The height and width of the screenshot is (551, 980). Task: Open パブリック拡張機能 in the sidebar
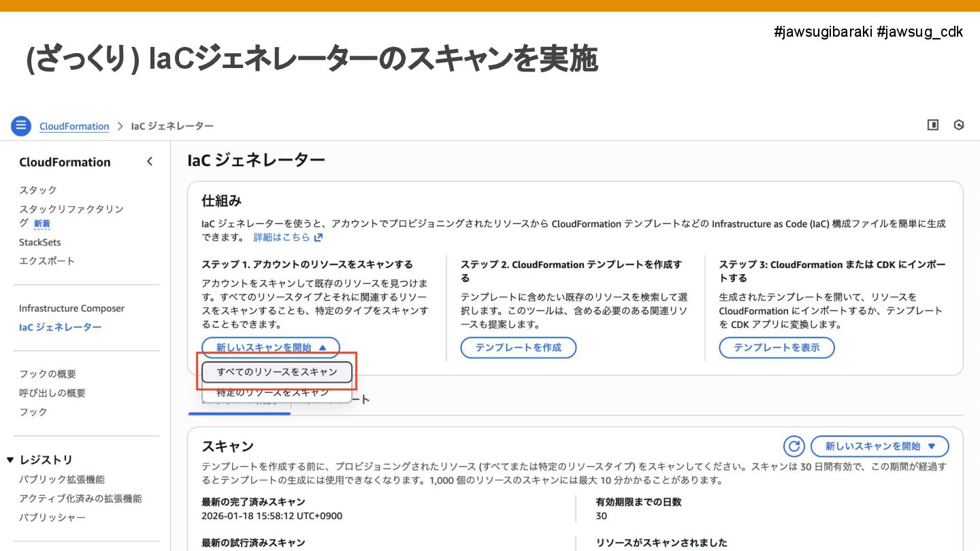(62, 480)
